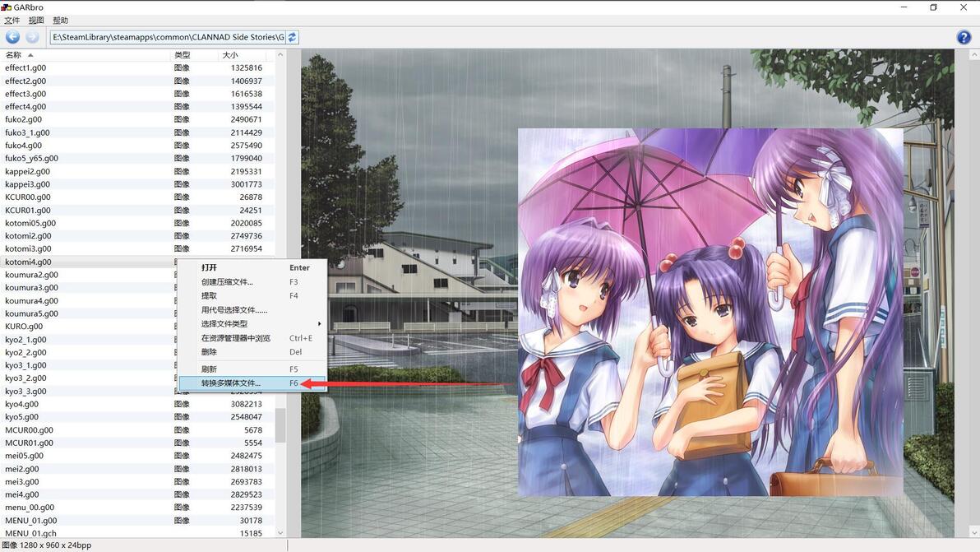Choose 提取 from the context menu
The image size is (980, 552).
pyautogui.click(x=252, y=295)
